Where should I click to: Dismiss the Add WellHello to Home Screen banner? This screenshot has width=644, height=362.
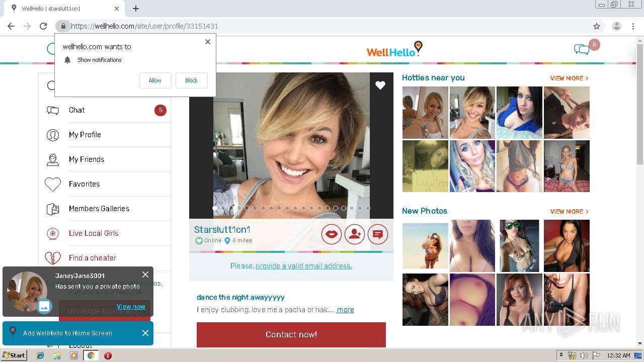(145, 333)
